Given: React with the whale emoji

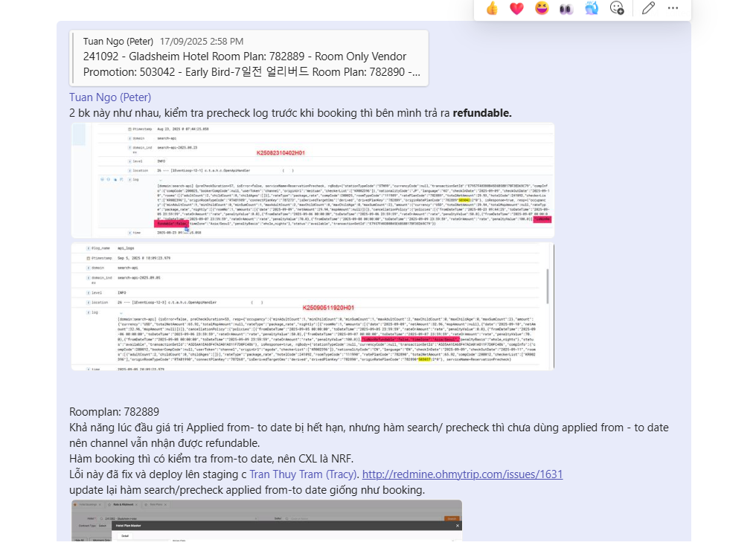Looking at the screenshot, I should coord(592,8).
